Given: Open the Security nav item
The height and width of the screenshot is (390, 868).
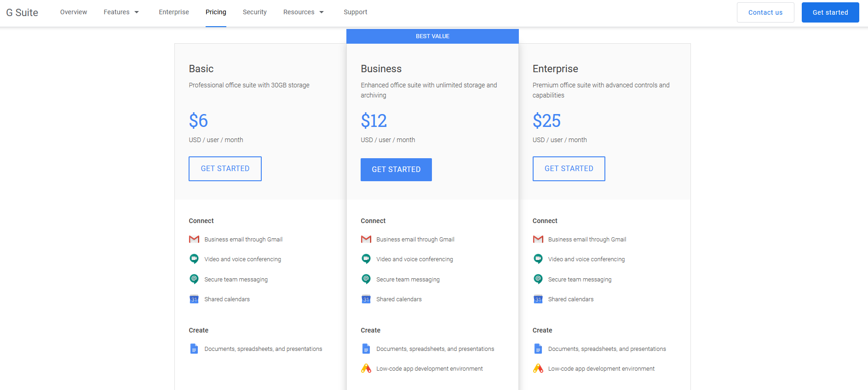Looking at the screenshot, I should [255, 12].
